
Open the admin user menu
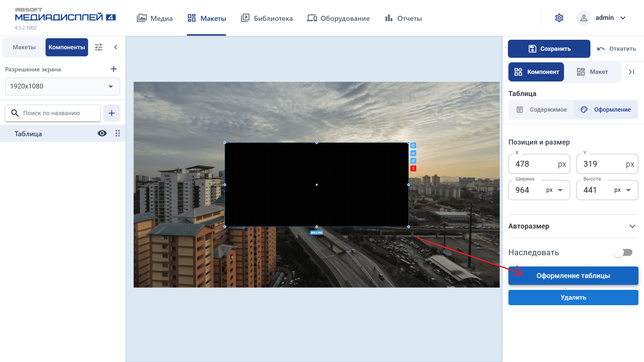[x=601, y=18]
